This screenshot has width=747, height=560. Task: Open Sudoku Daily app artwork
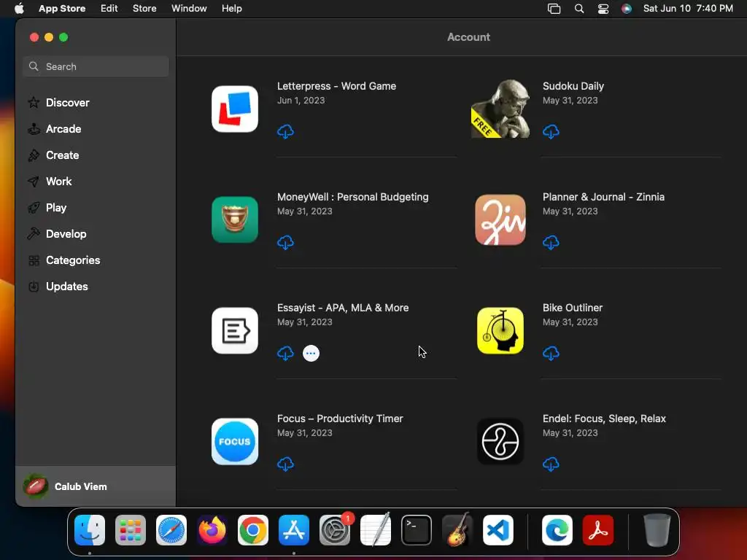pos(500,109)
